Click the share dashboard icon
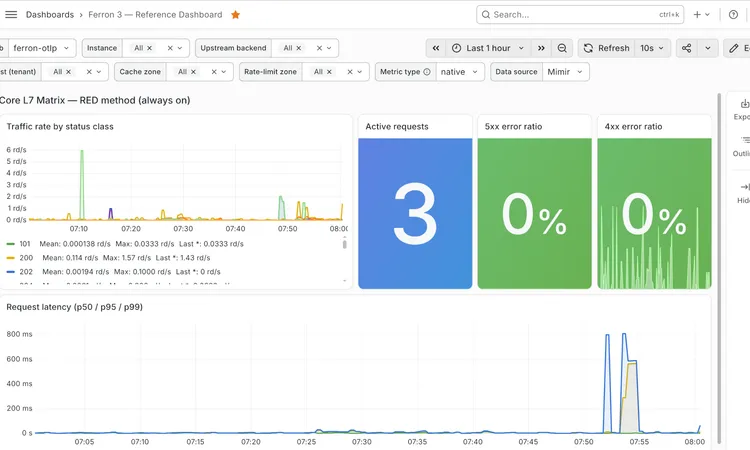The width and height of the screenshot is (750, 450). [x=686, y=48]
